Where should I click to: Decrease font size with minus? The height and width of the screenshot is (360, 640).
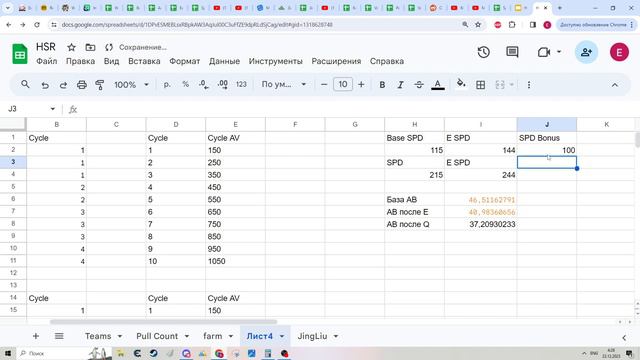point(324,84)
